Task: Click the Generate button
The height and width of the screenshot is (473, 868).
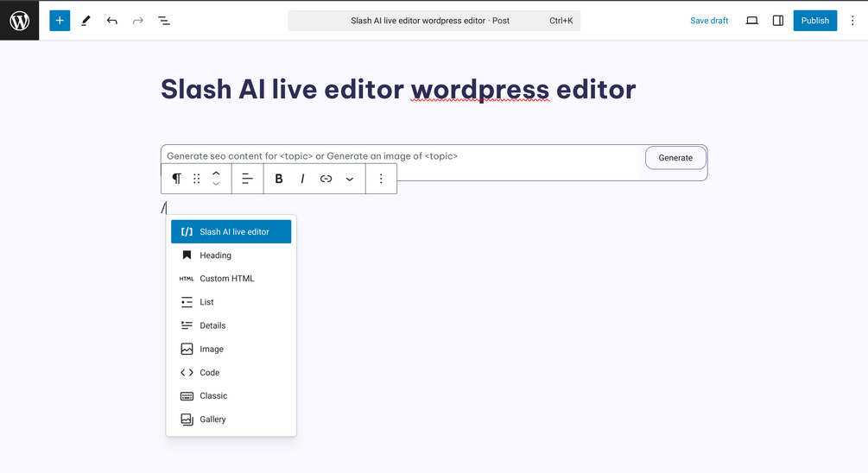Action: click(x=675, y=158)
